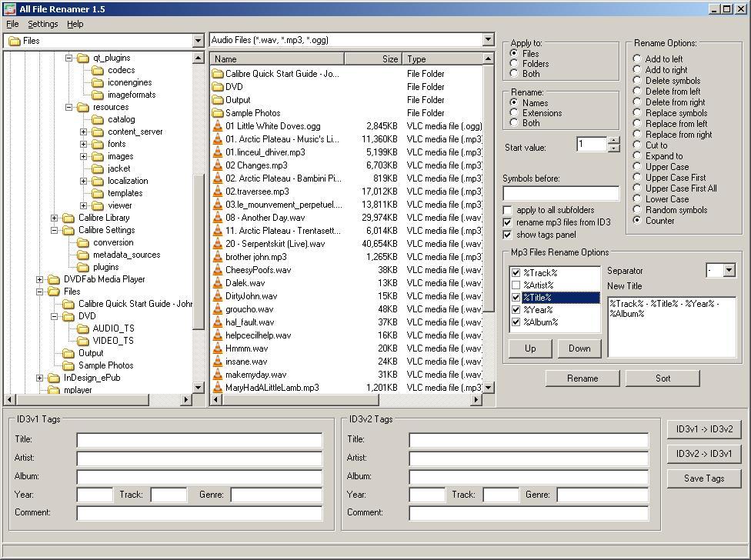Click the VLC icon of 01 Little White Doves.ogg
751x560 pixels.
218,126
